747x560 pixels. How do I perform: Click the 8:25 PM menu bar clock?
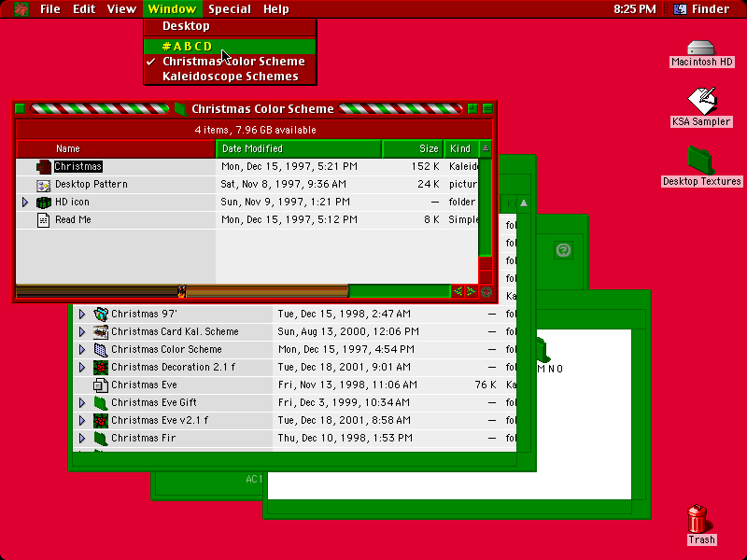[x=635, y=9]
